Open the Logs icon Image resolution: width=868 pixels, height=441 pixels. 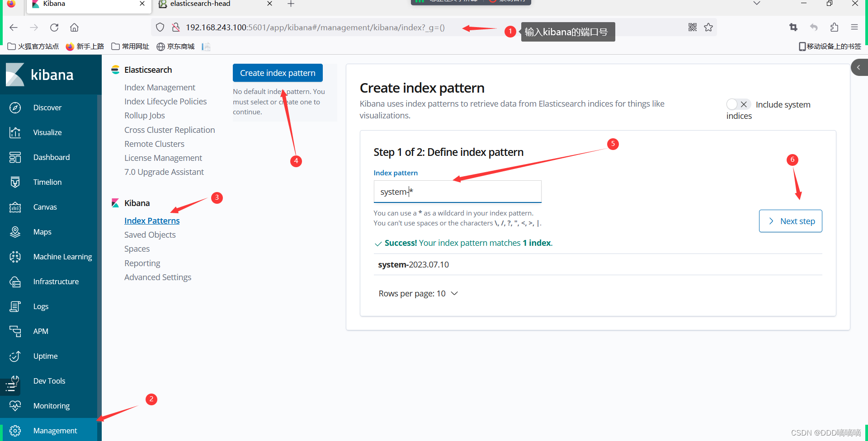[x=15, y=306]
